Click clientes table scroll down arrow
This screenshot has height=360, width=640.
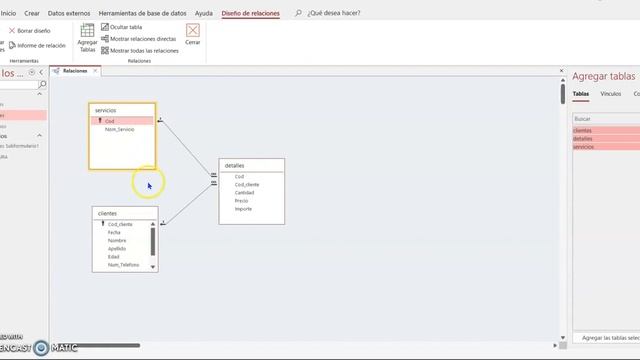pyautogui.click(x=153, y=267)
